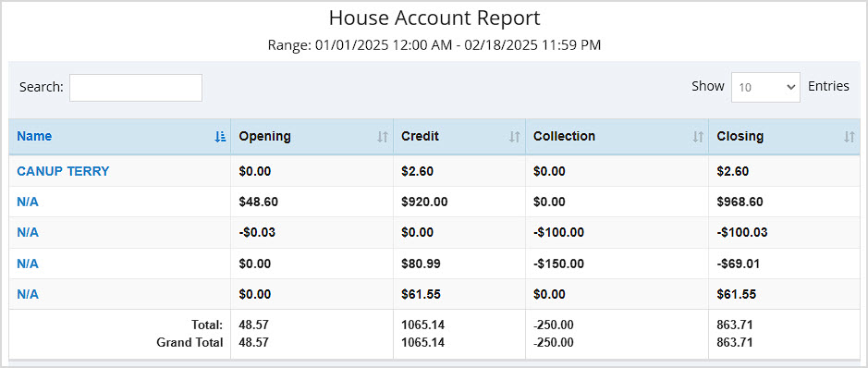Screen dimensions: 868x368
Task: Open N/A account with -$0.03 opening
Action: 28,232
